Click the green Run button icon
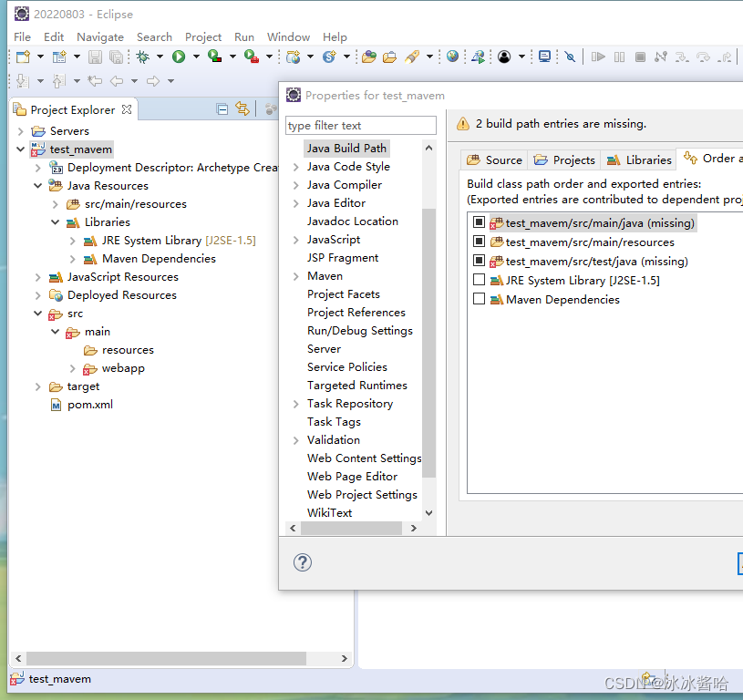 click(x=179, y=57)
